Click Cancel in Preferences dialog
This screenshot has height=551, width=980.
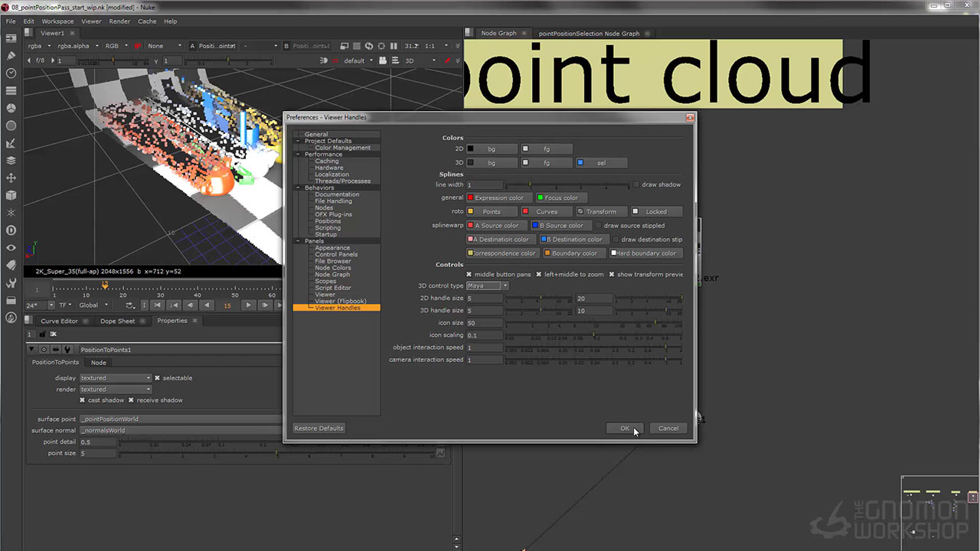coord(668,429)
